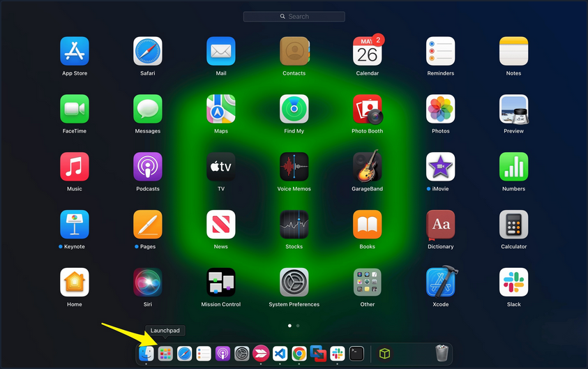Viewport: 588px width, 369px height.
Task: Launch the Maps app
Action: (221, 109)
